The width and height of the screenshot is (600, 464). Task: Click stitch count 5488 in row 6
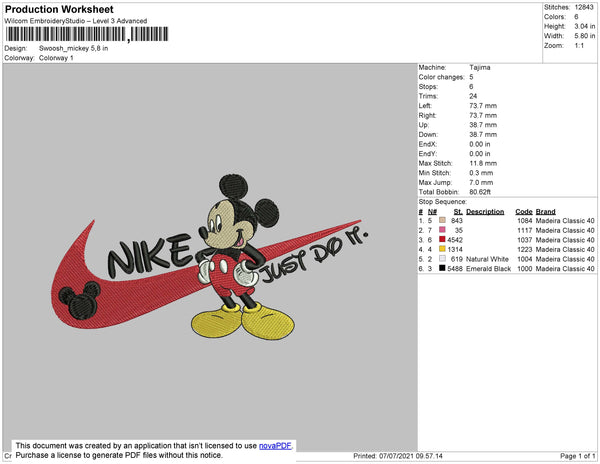tap(455, 269)
